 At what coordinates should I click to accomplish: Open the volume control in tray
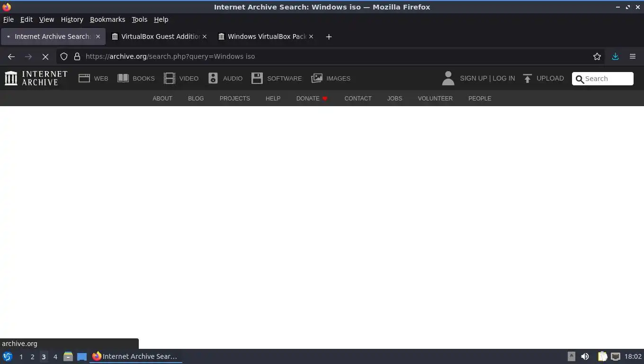[x=585, y=356]
